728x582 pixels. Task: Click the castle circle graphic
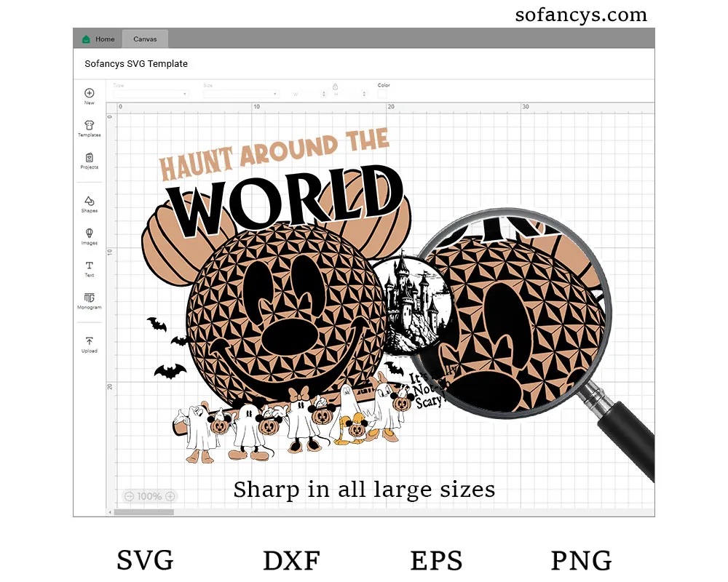point(412,305)
